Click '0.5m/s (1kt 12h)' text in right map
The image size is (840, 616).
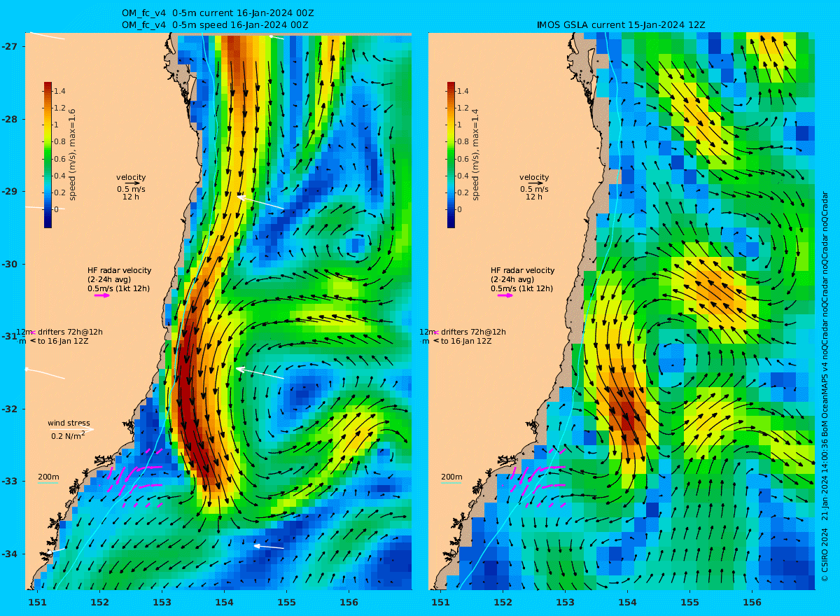click(521, 288)
